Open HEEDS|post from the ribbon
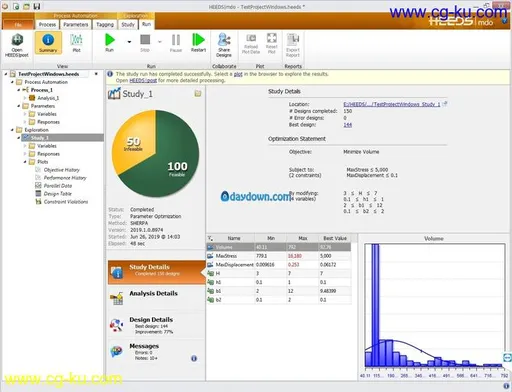This screenshot has height=392, width=512. point(17,45)
